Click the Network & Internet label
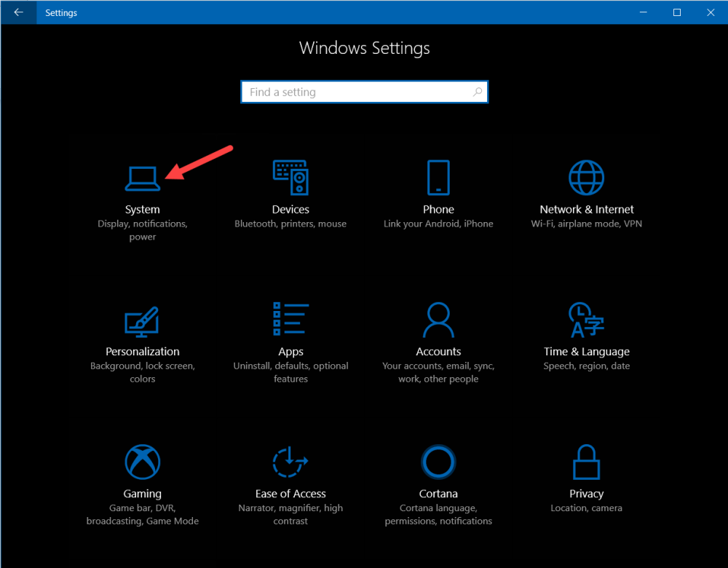728x568 pixels. (x=586, y=210)
